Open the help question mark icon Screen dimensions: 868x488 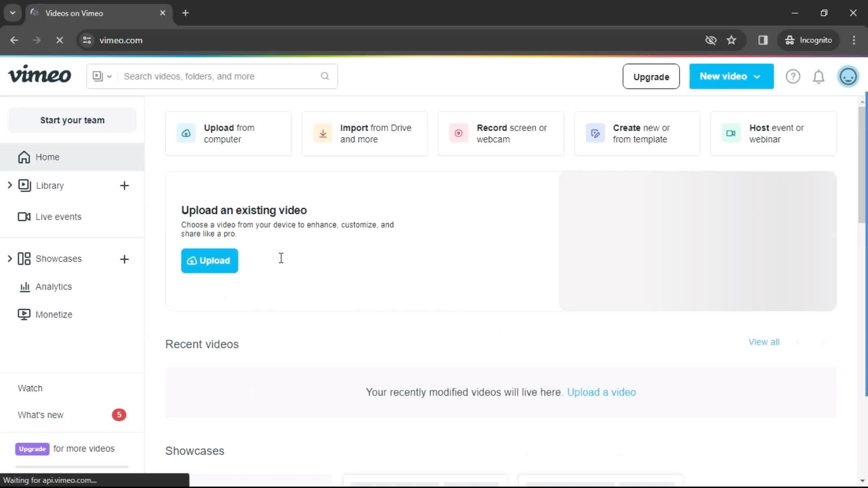click(793, 76)
